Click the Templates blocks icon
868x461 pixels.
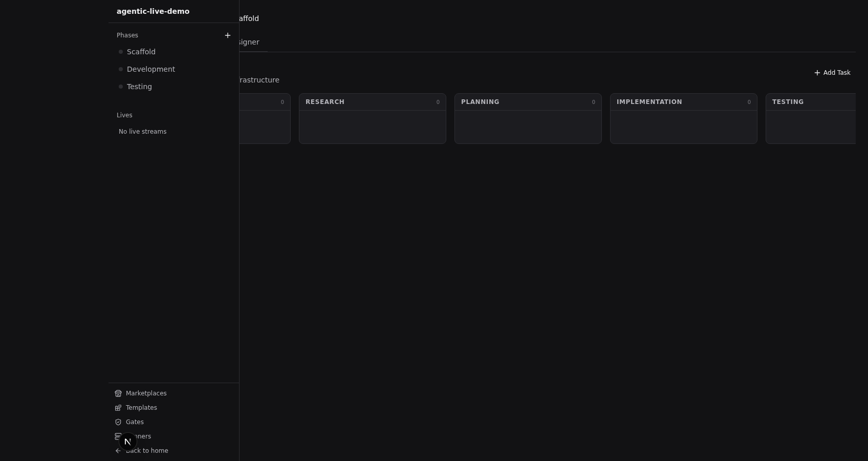(118, 408)
